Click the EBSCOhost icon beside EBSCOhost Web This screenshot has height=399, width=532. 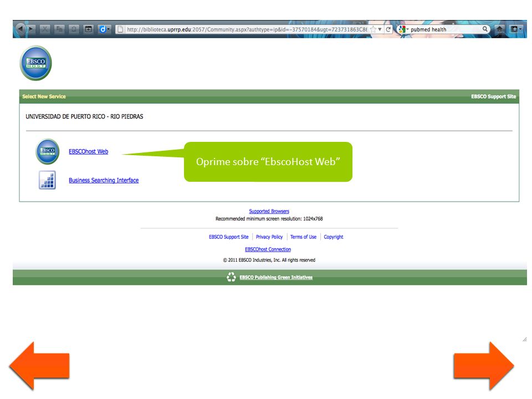pyautogui.click(x=48, y=151)
